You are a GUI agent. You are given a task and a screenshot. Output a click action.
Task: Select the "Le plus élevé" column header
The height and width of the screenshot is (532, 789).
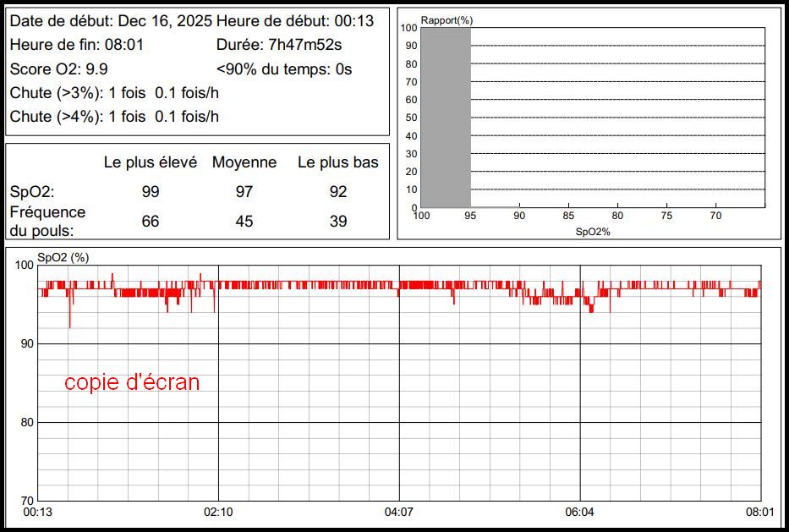pyautogui.click(x=151, y=162)
